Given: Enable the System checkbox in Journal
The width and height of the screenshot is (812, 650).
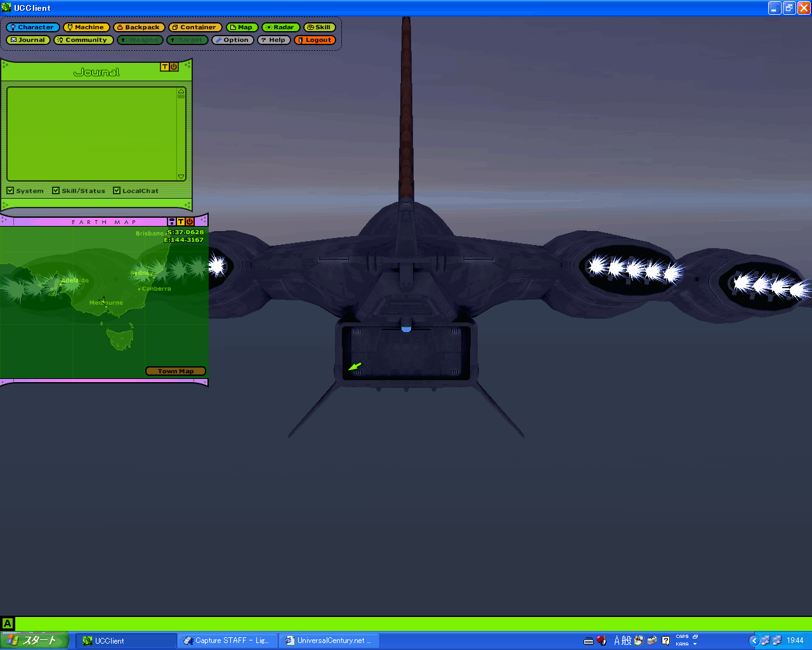Looking at the screenshot, I should (10, 190).
